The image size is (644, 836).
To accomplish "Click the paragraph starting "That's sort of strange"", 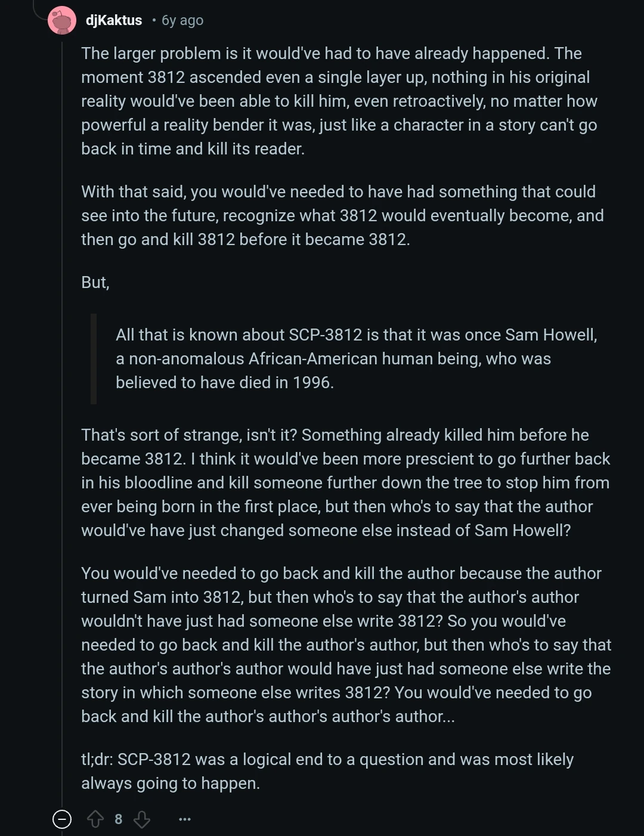I will (x=346, y=482).
